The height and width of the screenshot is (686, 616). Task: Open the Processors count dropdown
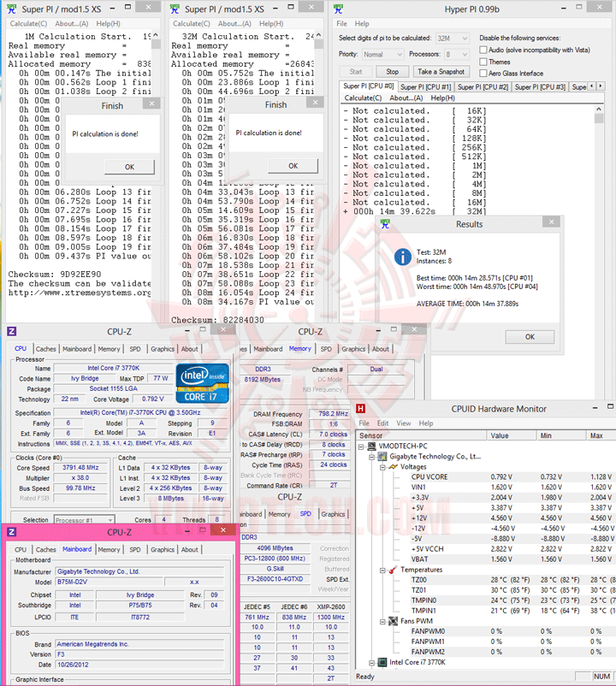coord(456,54)
